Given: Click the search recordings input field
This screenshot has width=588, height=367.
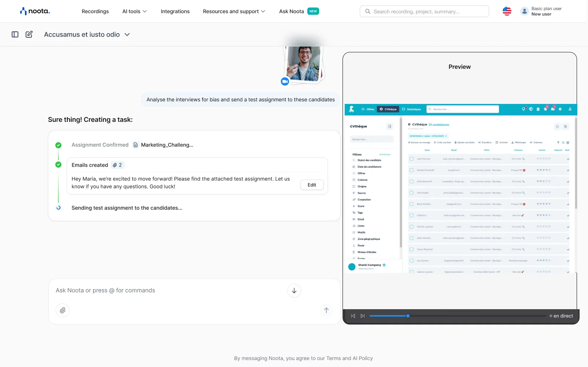Looking at the screenshot, I should click(x=424, y=11).
